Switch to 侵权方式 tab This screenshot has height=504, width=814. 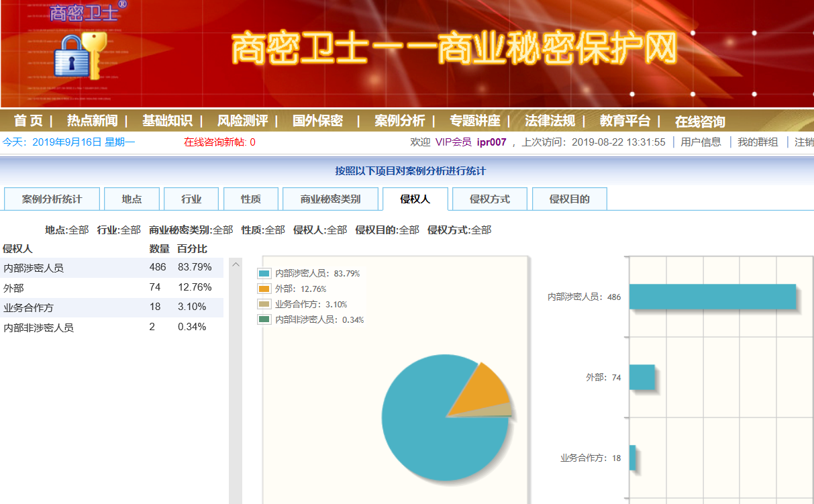pos(490,199)
